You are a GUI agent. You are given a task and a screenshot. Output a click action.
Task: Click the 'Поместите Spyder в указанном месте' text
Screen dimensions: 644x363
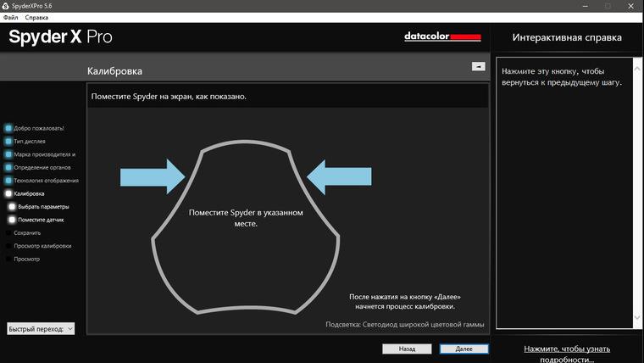(x=246, y=218)
